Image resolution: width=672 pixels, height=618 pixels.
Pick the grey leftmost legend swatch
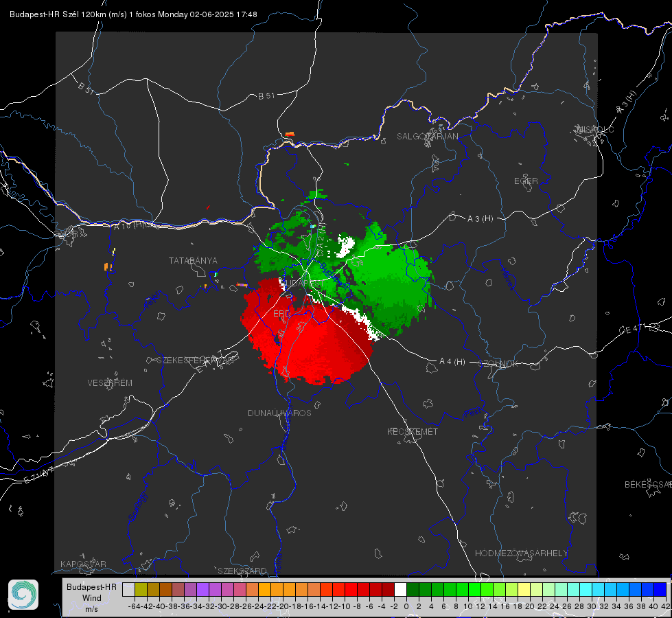pos(128,590)
